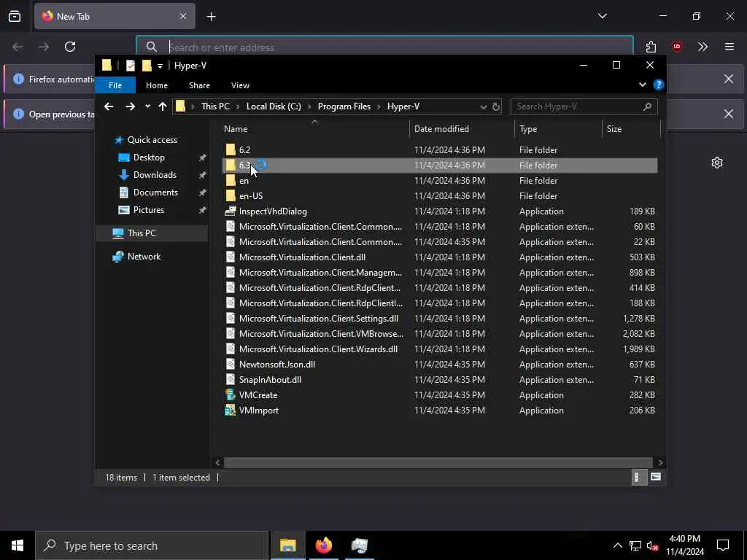
Task: Select the Newtonsoft.Json.dll file
Action: pyautogui.click(x=276, y=365)
